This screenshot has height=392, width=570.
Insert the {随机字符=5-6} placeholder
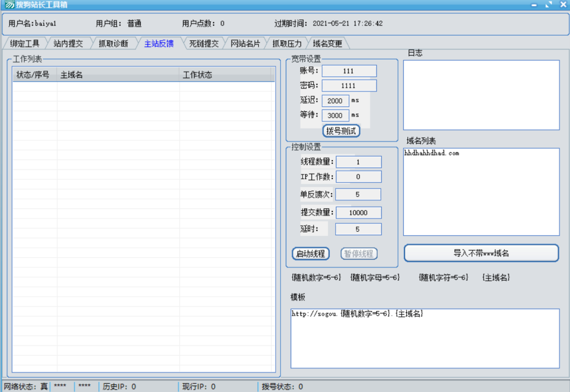443,277
